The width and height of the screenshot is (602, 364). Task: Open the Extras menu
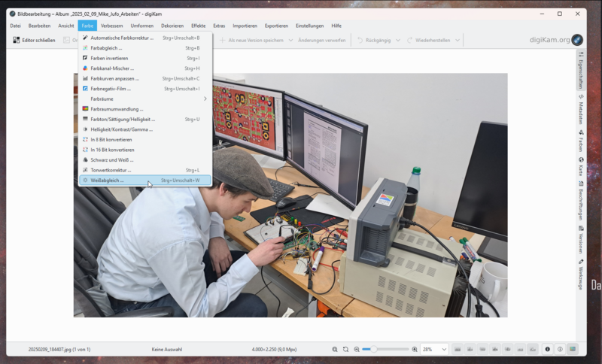[x=219, y=26]
